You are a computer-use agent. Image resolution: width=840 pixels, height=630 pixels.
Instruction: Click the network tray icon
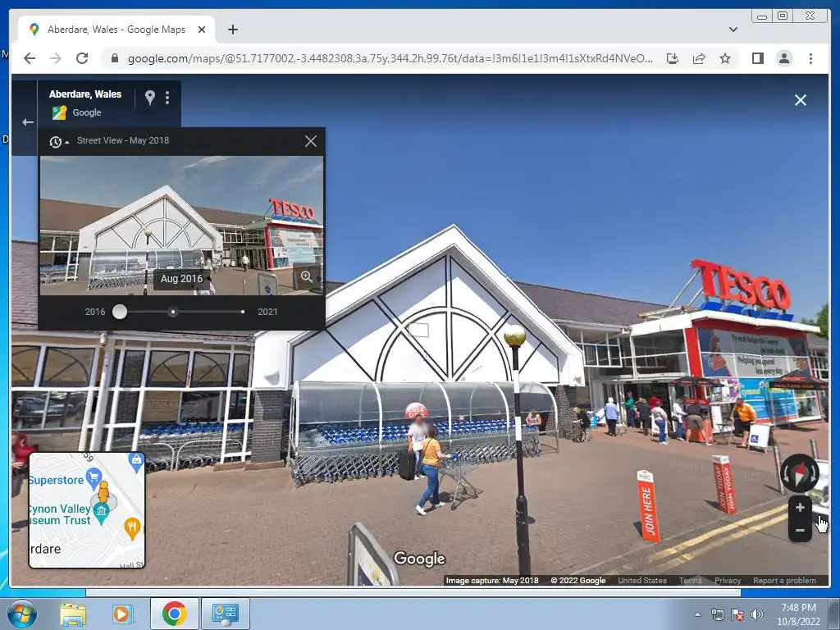[x=717, y=614]
